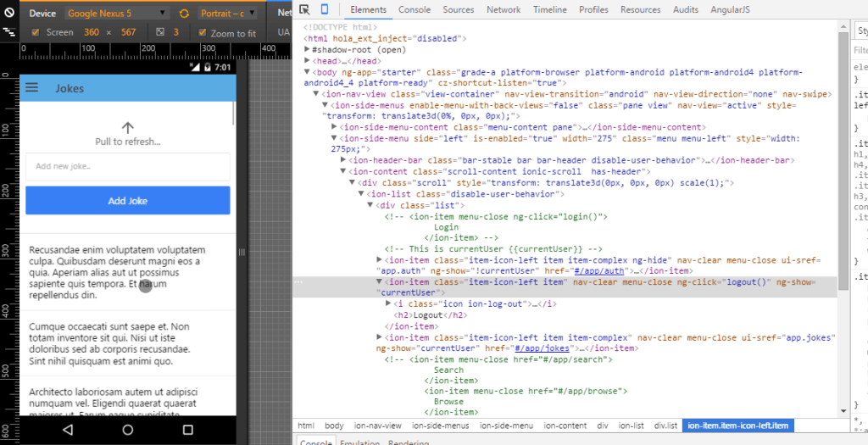Click the media queries staircase icon
The width and height of the screenshot is (868, 445).
[x=8, y=31]
